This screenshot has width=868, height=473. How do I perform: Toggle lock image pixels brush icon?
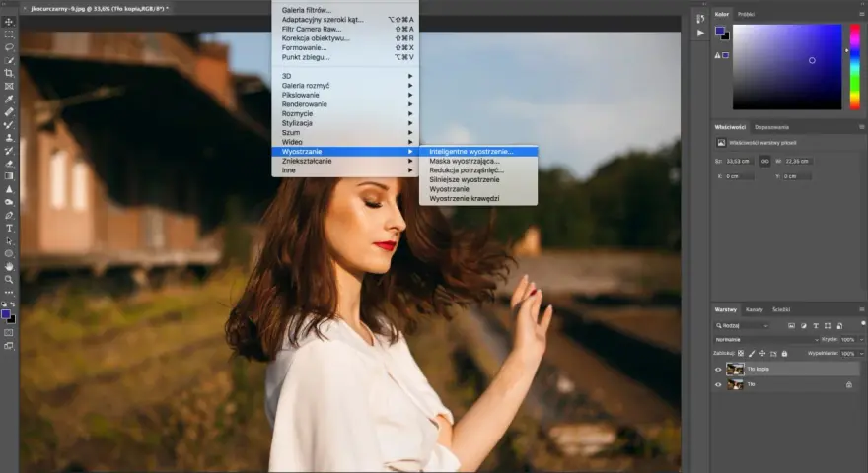point(752,353)
